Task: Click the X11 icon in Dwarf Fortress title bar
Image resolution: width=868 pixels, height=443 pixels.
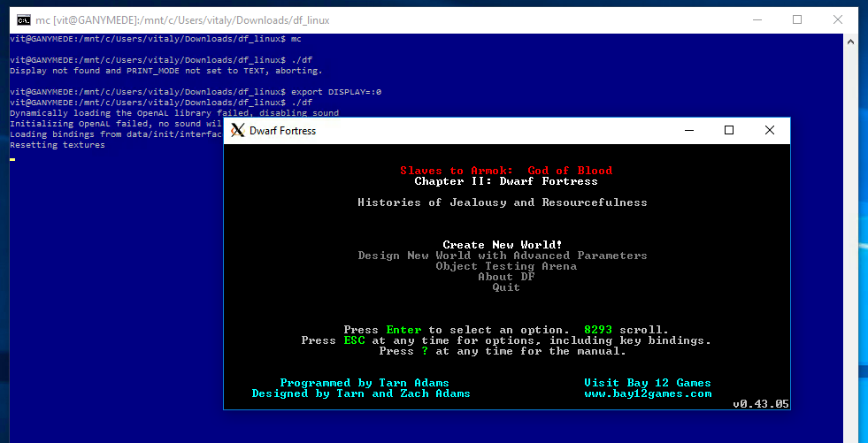Action: click(x=237, y=131)
